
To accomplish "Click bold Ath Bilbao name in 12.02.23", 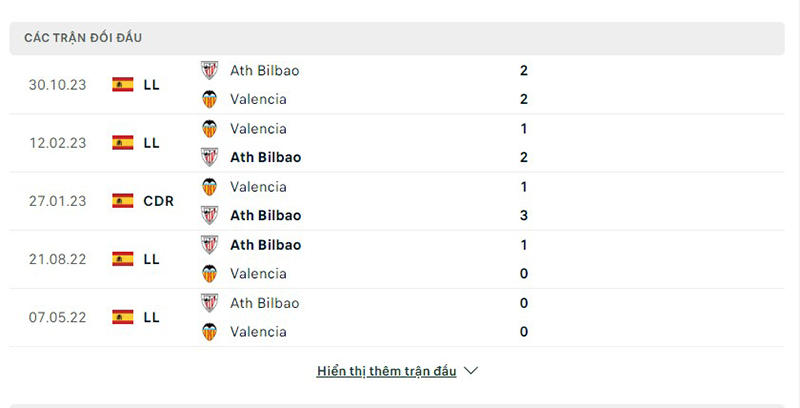I will pyautogui.click(x=265, y=157).
